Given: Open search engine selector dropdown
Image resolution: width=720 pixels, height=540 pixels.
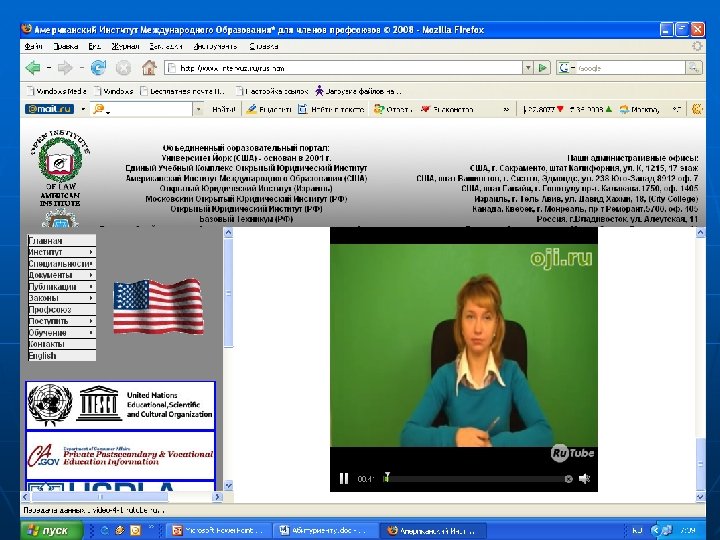Looking at the screenshot, I should tap(573, 68).
